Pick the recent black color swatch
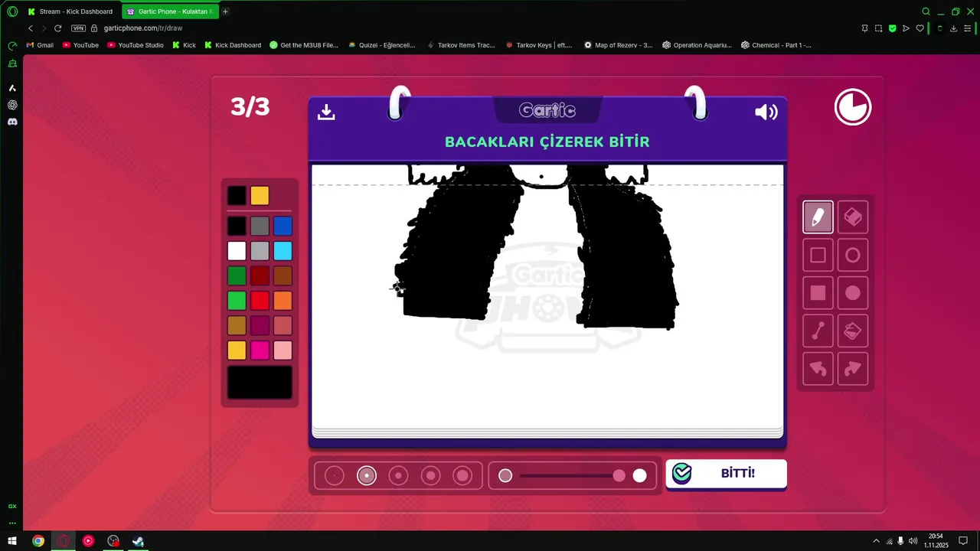This screenshot has width=980, height=551. pos(237,196)
